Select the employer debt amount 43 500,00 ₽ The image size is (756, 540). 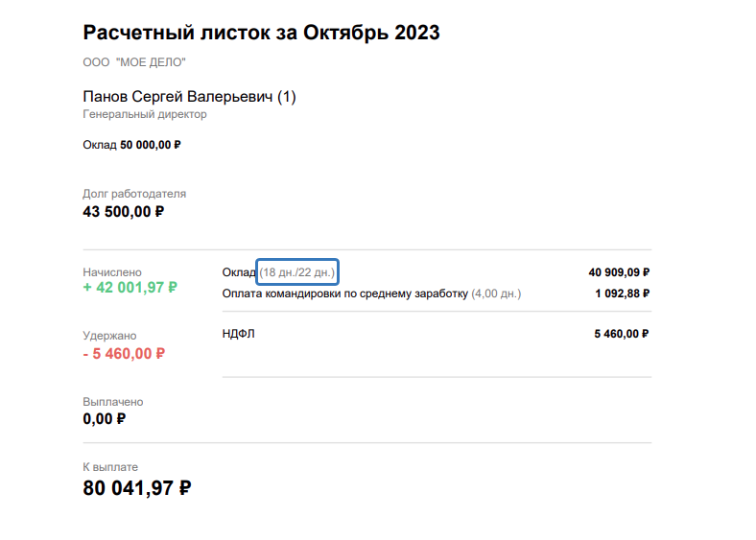(x=124, y=212)
